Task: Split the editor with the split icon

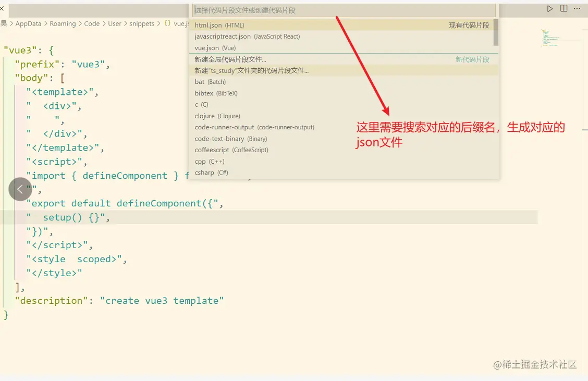Action: point(563,8)
